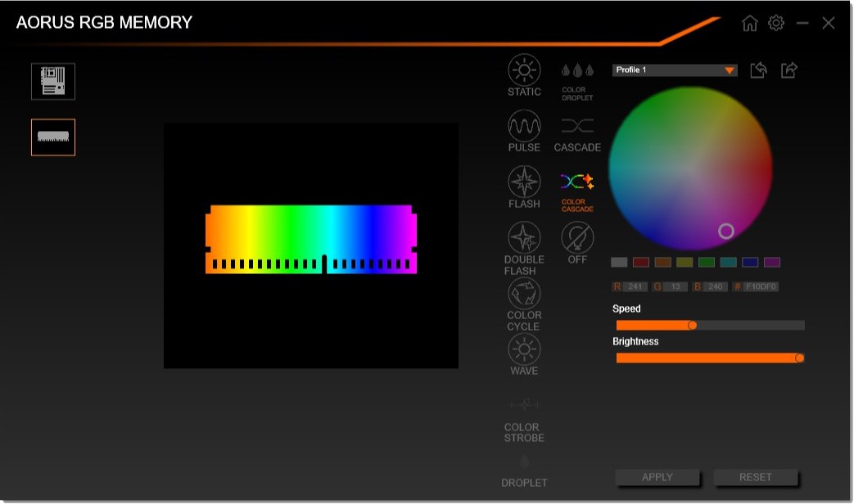
Task: Import a profile with import icon
Action: (x=758, y=70)
